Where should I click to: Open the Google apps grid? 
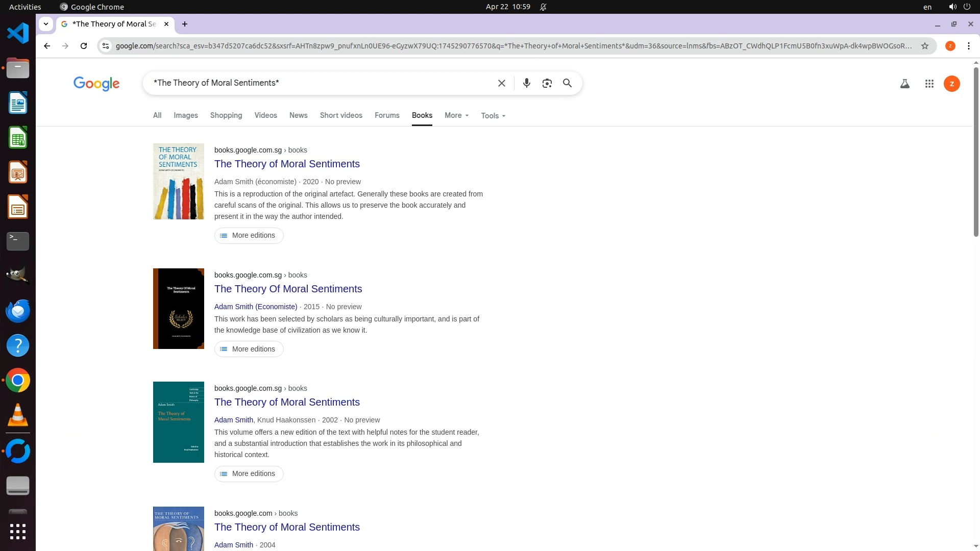coord(929,84)
